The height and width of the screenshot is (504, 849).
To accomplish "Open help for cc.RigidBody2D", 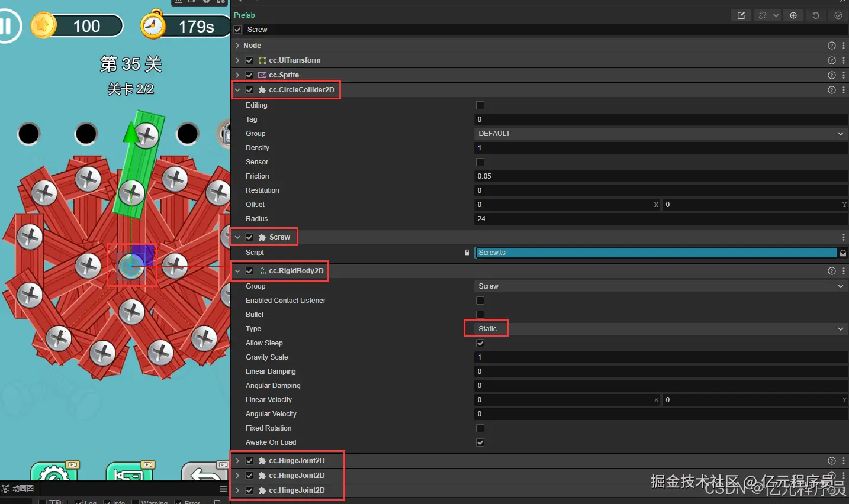I will click(832, 271).
